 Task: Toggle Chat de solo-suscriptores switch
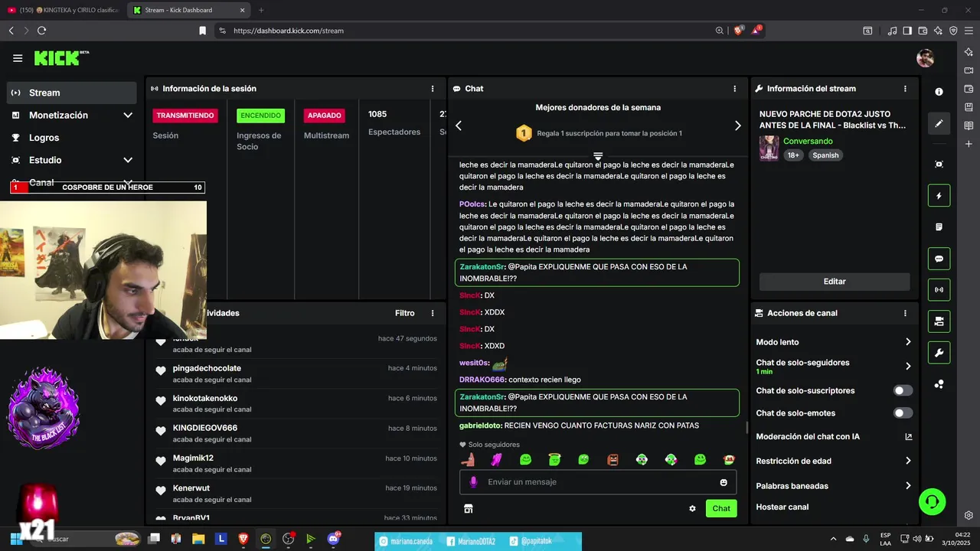pyautogui.click(x=903, y=390)
